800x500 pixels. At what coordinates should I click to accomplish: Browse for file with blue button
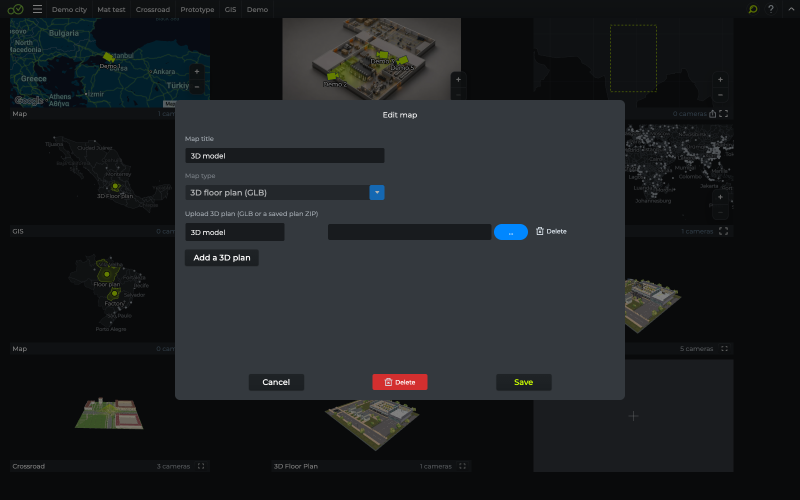point(511,232)
